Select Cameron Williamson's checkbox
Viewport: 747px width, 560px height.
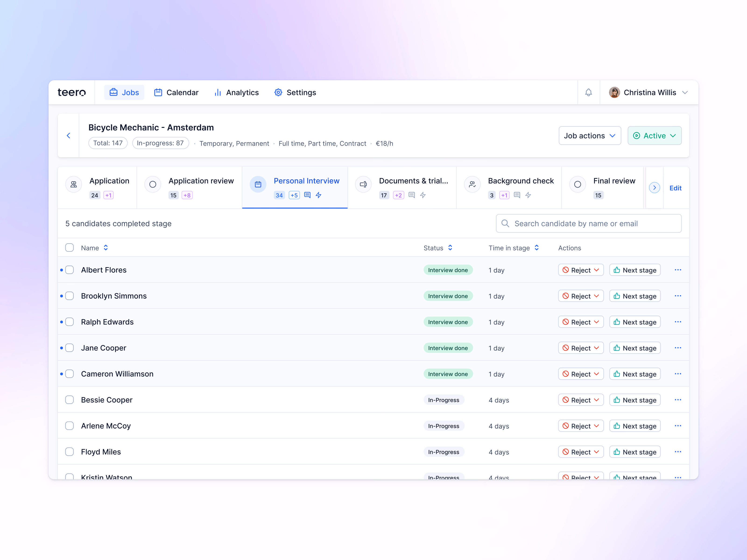pos(70,374)
